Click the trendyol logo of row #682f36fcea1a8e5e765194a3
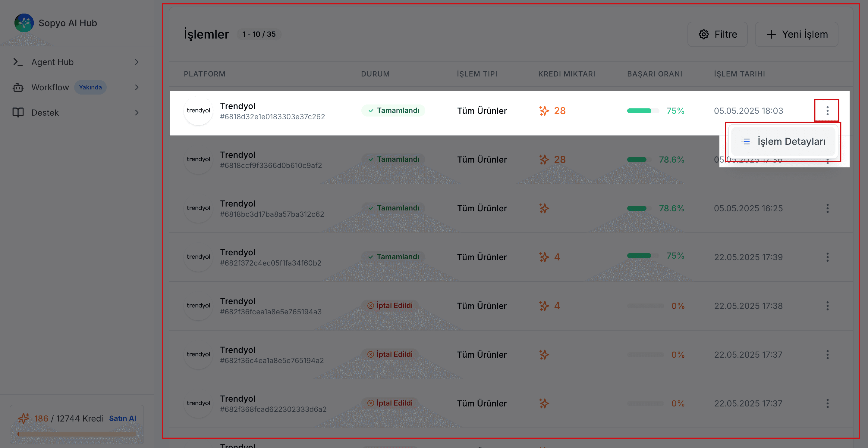The width and height of the screenshot is (868, 448). coord(198,306)
